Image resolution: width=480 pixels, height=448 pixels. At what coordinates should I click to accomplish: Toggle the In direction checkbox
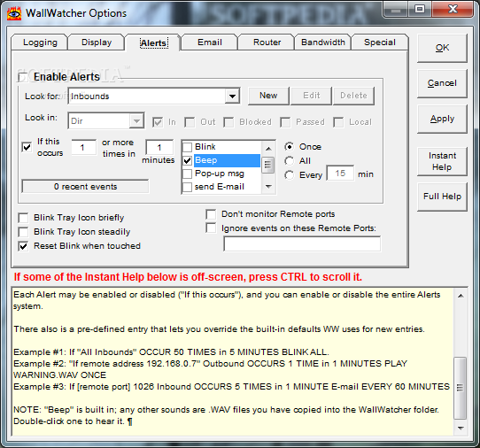158,122
